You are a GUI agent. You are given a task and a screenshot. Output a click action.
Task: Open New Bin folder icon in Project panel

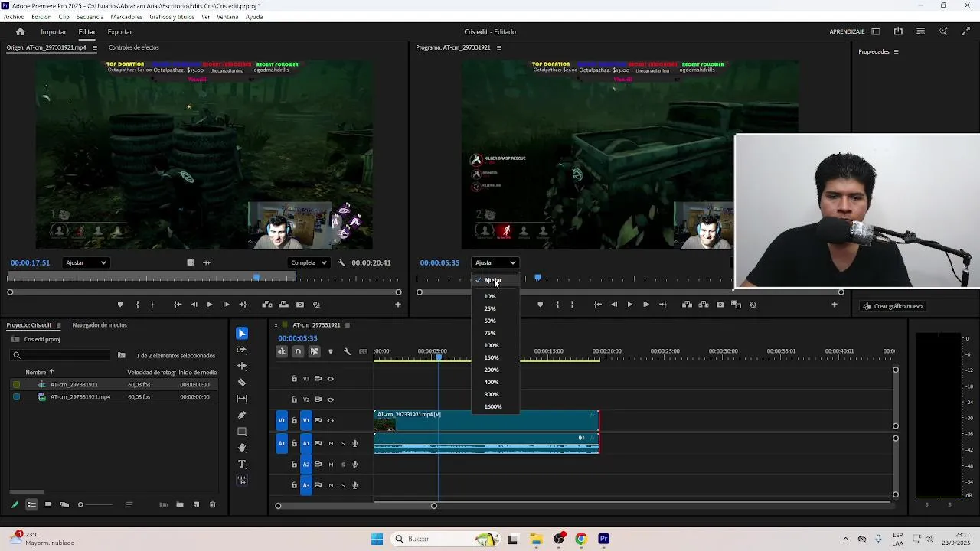click(180, 504)
